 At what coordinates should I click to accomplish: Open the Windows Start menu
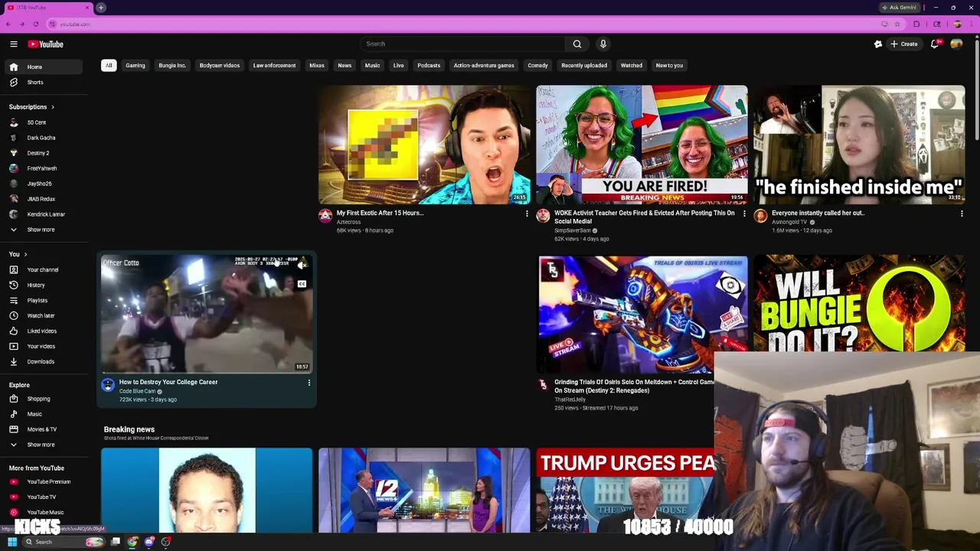[x=11, y=542]
